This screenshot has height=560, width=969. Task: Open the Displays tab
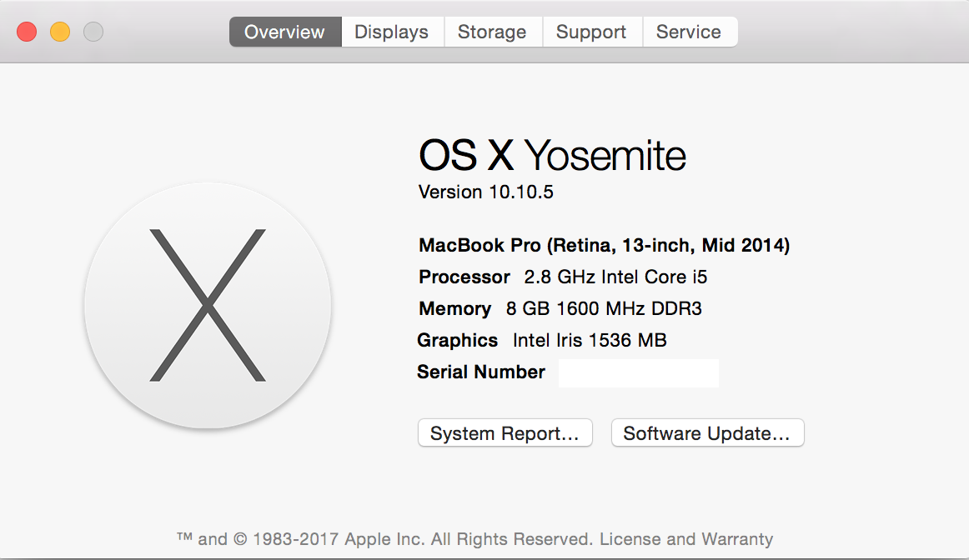coord(391,32)
